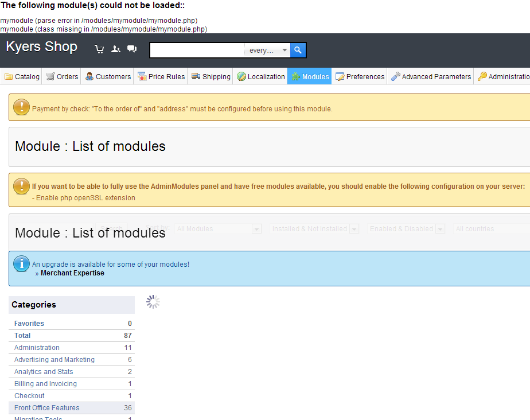
Task: Open the 'every…' search scope dropdown
Action: [x=267, y=50]
